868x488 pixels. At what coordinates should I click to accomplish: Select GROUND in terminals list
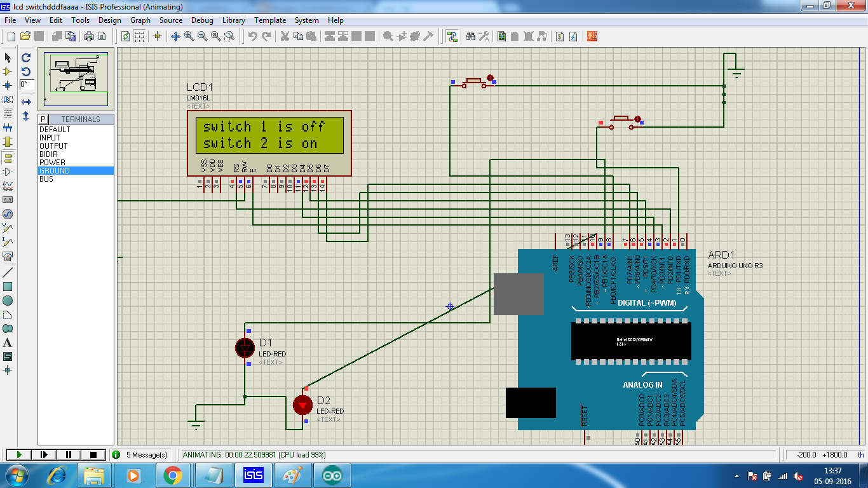point(76,171)
